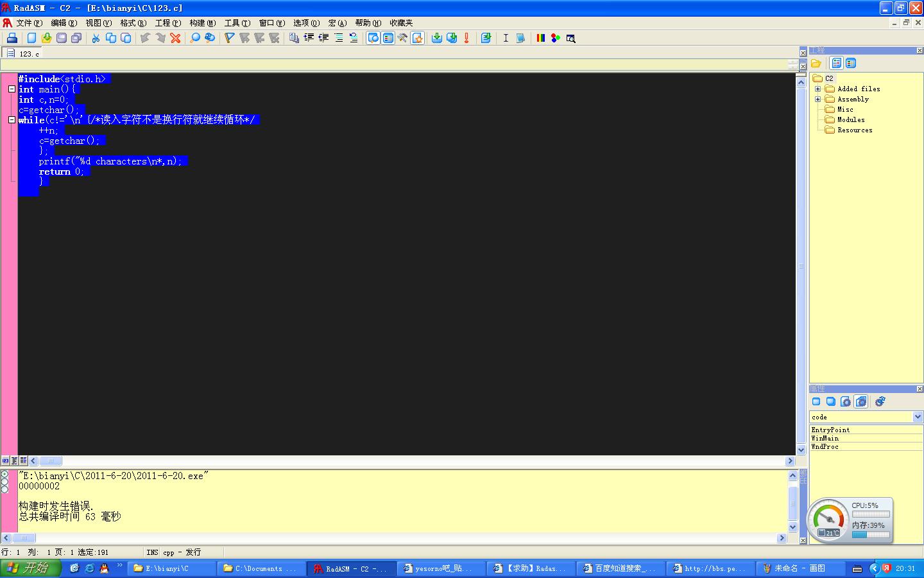The width and height of the screenshot is (924, 578).
Task: Toggle the project tree view button in project panel
Action: (836, 63)
